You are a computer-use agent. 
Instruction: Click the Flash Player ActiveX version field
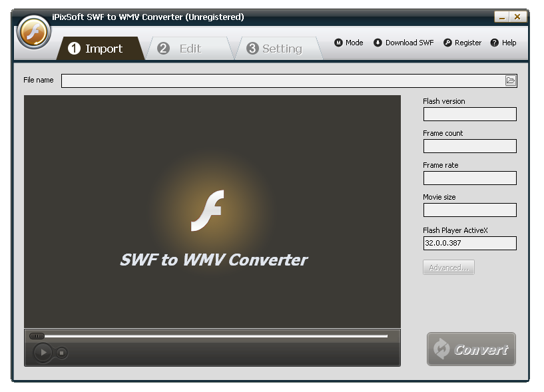pos(469,243)
